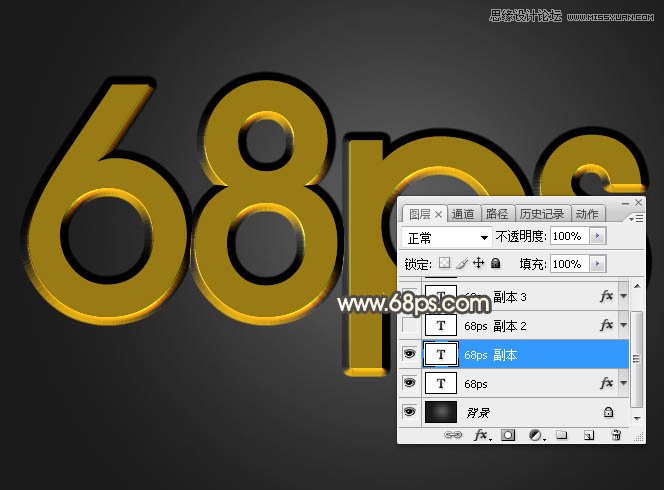664x490 pixels.
Task: Switch to the 路径 tab
Action: click(x=497, y=214)
